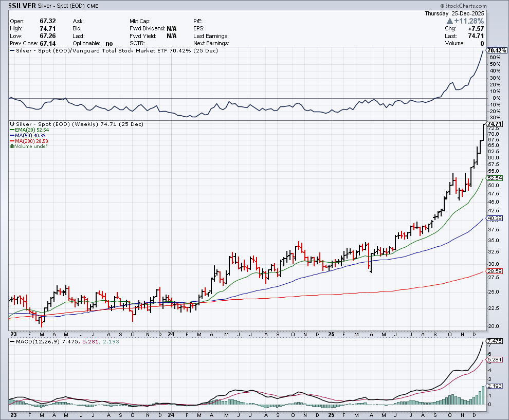Select the Silver/Vanguard Total Stock Market ratio label

113,50
